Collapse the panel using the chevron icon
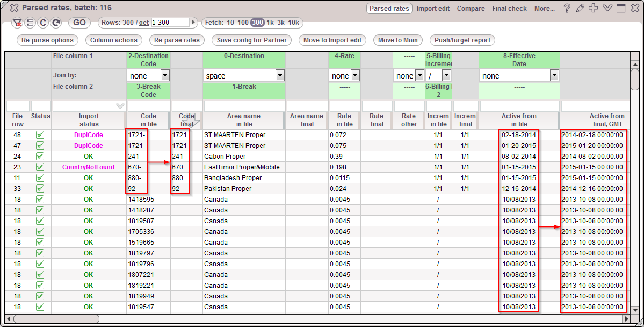 pyautogui.click(x=607, y=8)
